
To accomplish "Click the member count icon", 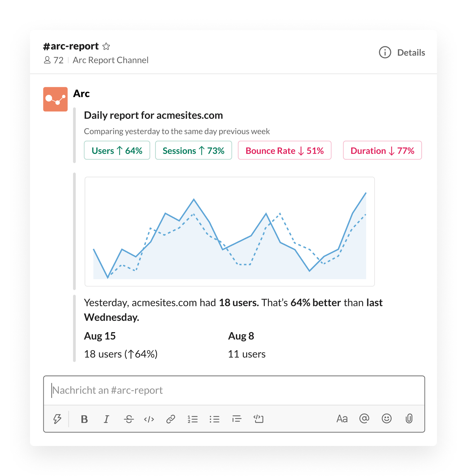I will [47, 60].
